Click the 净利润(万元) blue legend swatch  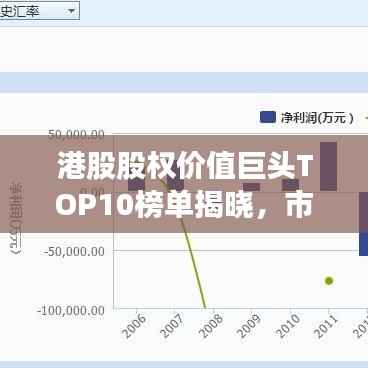(x=268, y=117)
